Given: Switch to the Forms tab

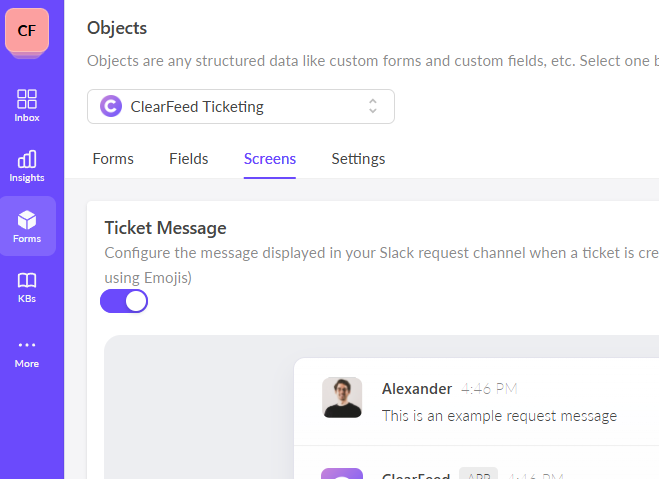Looking at the screenshot, I should (x=113, y=159).
